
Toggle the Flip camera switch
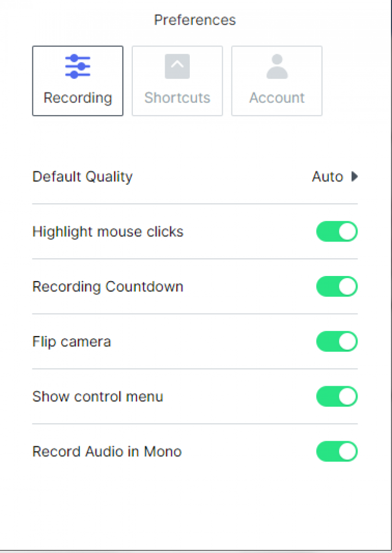[337, 341]
